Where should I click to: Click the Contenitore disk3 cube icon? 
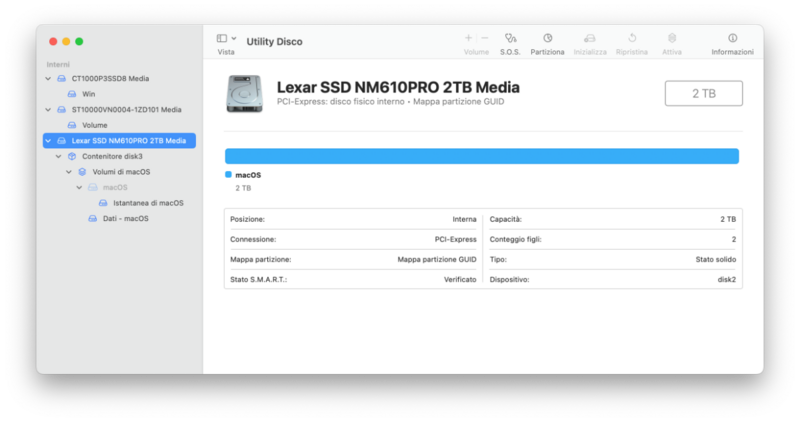[72, 156]
